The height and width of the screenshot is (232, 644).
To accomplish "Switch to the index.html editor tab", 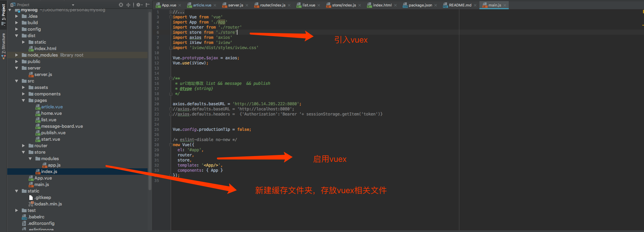I will [x=382, y=5].
